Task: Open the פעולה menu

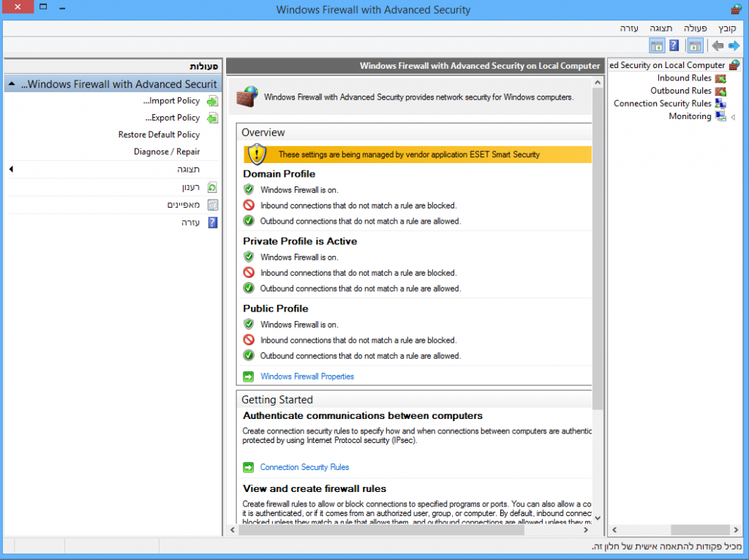Action: [x=695, y=29]
